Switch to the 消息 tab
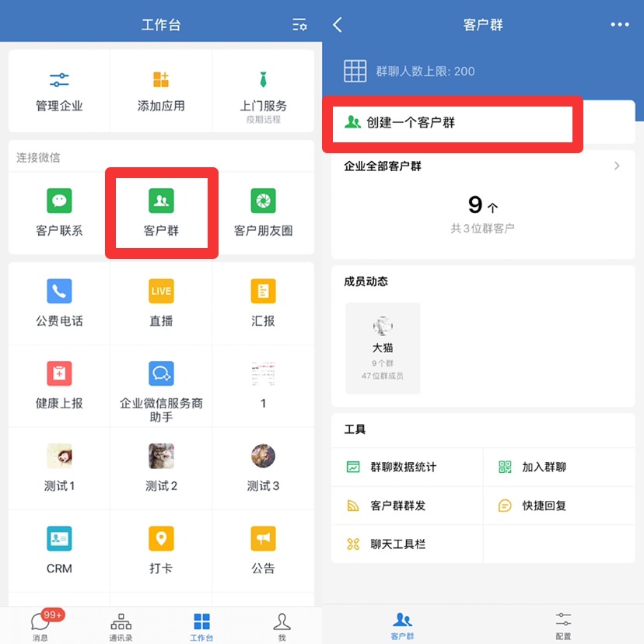Image resolution: width=644 pixels, height=644 pixels. 40,625
